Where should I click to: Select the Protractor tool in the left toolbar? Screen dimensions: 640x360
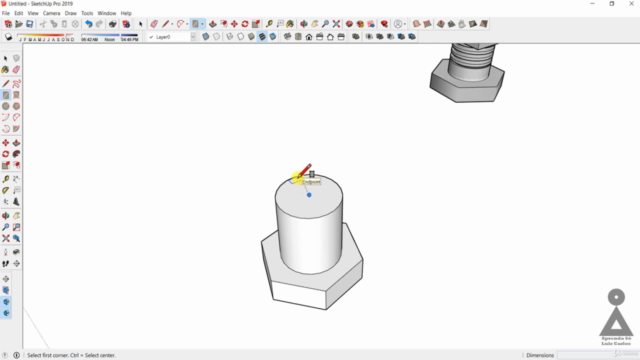pyautogui.click(x=6, y=190)
